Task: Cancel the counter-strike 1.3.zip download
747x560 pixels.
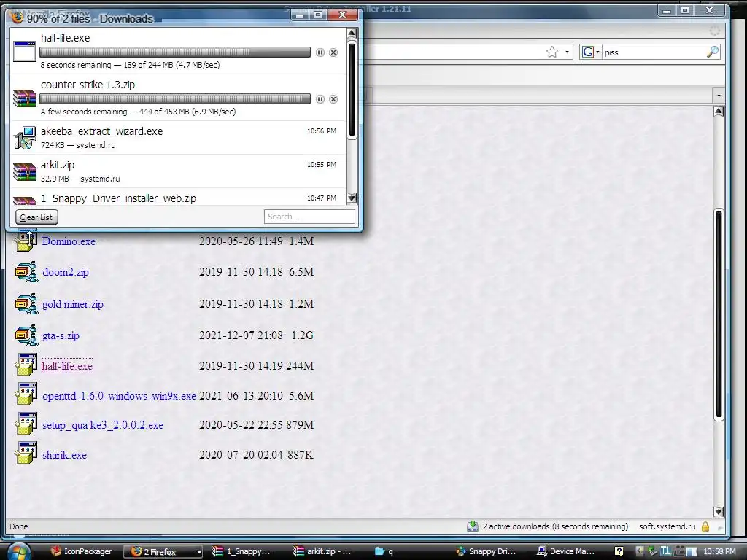Action: tap(333, 99)
